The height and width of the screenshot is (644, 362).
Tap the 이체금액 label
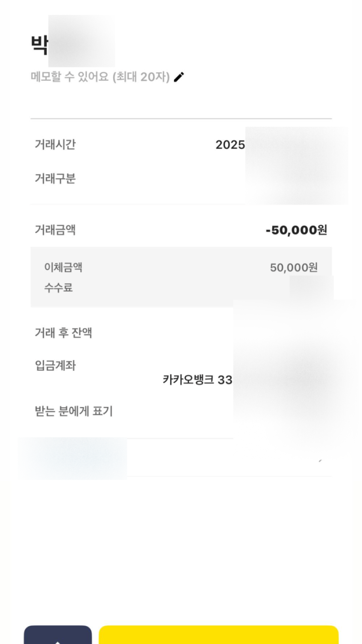point(63,267)
